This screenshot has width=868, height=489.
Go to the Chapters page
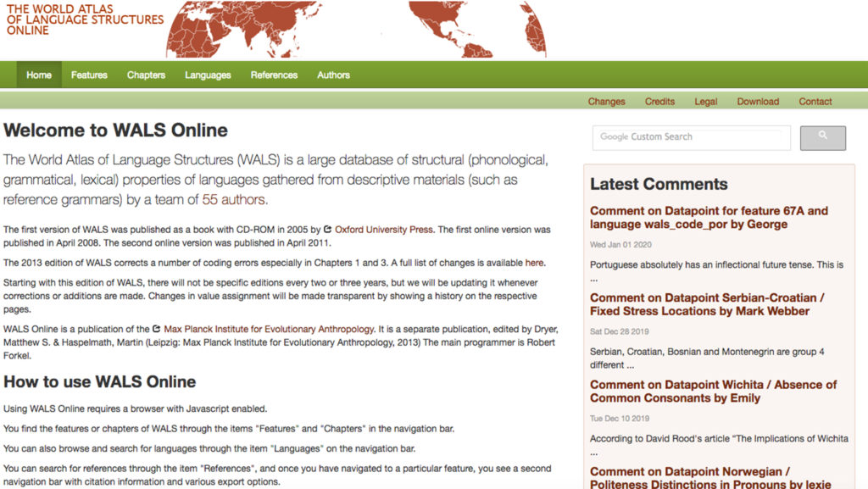click(x=146, y=75)
